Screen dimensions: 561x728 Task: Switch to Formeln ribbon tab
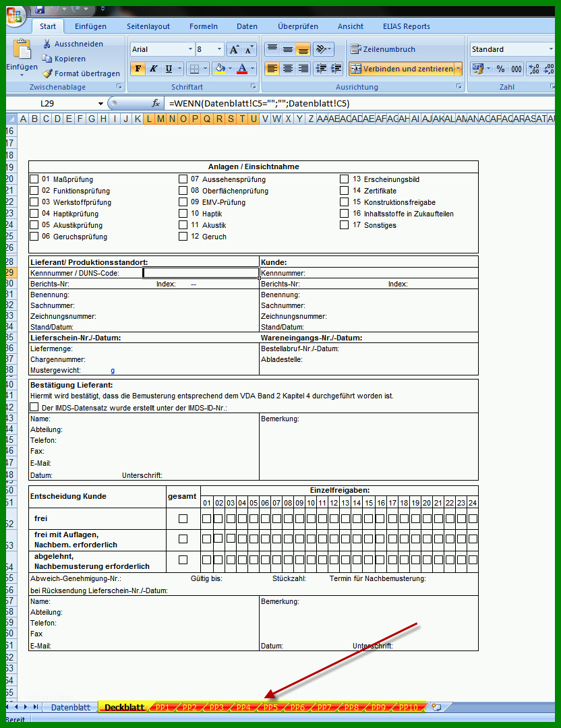pos(204,26)
